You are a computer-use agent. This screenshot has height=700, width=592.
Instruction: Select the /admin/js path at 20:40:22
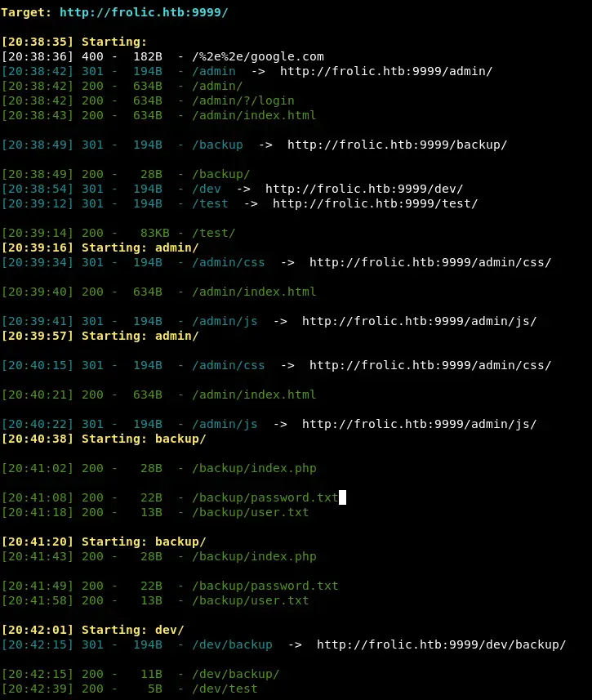(225, 424)
